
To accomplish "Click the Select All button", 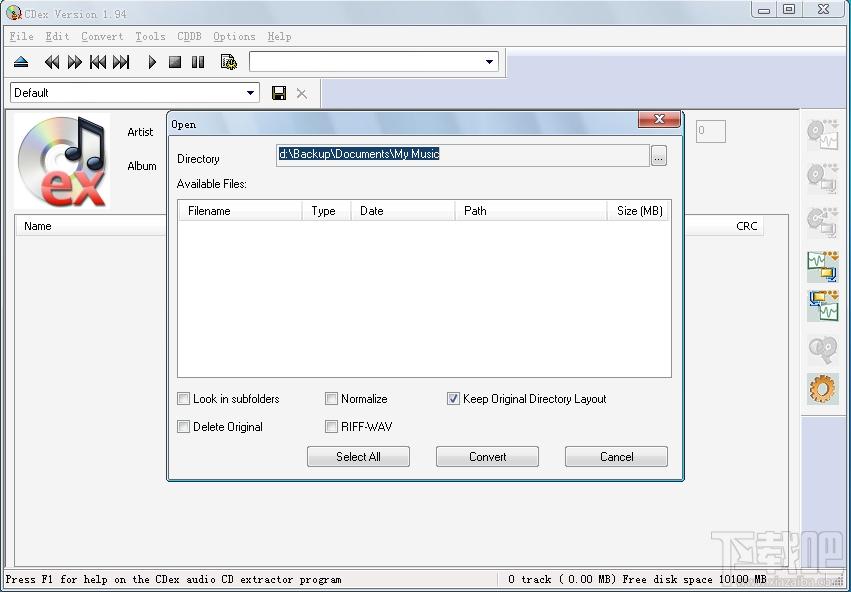I will (358, 456).
